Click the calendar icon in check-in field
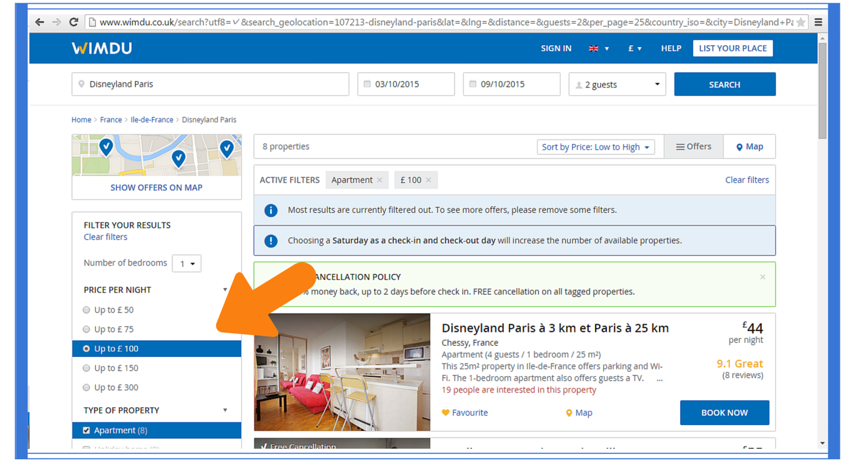868x463 pixels. [367, 84]
